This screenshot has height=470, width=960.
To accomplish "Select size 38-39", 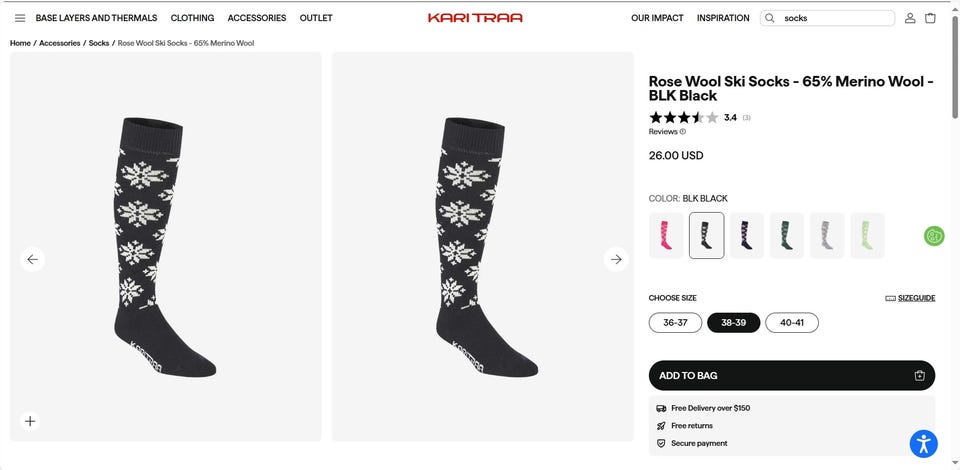I will (x=733, y=323).
